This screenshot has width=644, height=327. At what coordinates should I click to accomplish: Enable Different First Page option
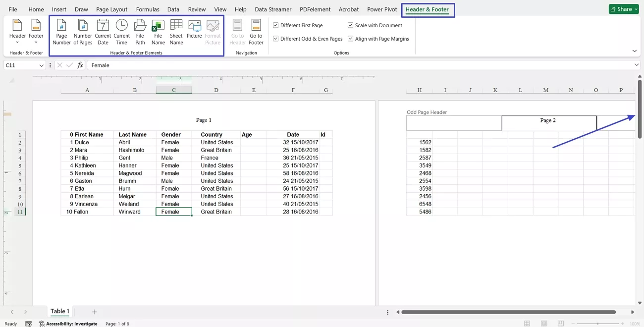275,25
